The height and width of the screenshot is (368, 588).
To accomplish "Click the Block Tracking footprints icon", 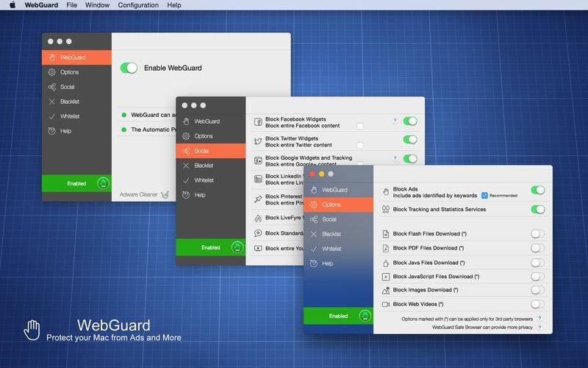I will [x=385, y=209].
